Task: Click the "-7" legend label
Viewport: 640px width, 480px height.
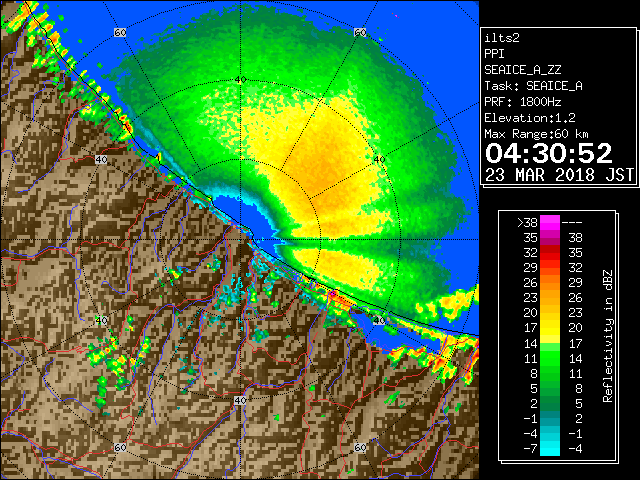Action: point(530,449)
